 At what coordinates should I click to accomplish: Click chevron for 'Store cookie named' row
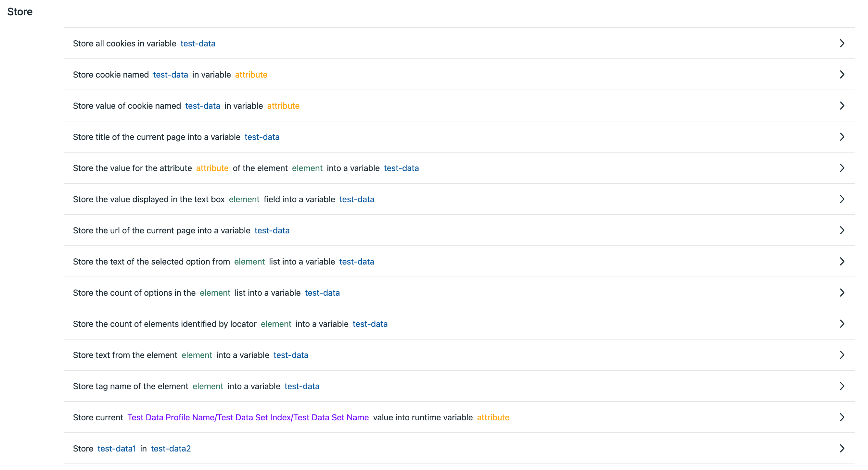point(841,74)
